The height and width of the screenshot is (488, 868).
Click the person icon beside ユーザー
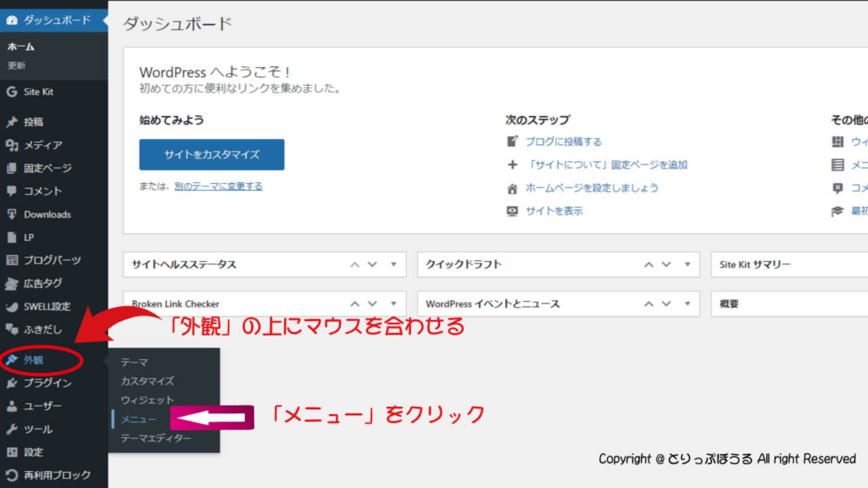tap(12, 406)
